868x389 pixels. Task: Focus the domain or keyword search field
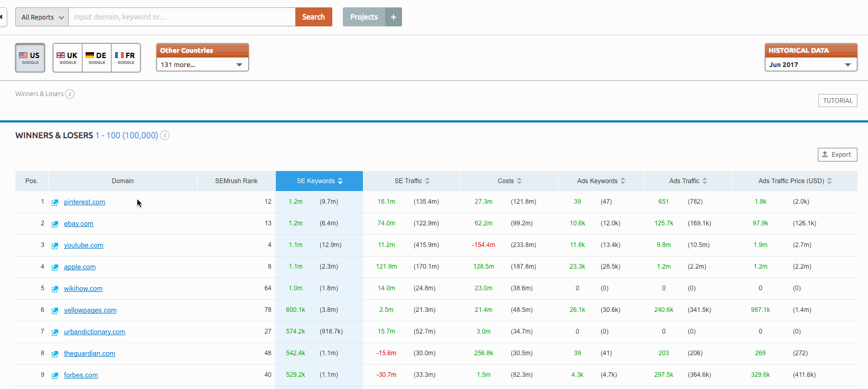(x=182, y=17)
